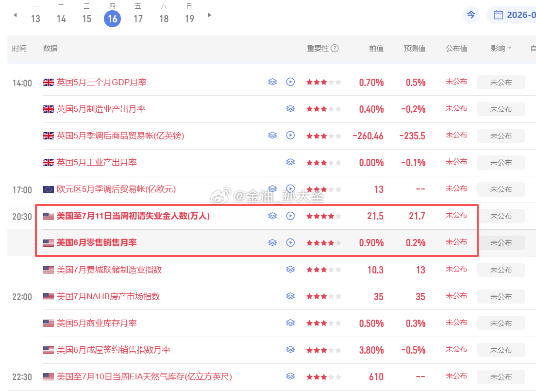This screenshot has height=392, width=536.
Task: Go to previous week arrow
Action: click(15, 15)
